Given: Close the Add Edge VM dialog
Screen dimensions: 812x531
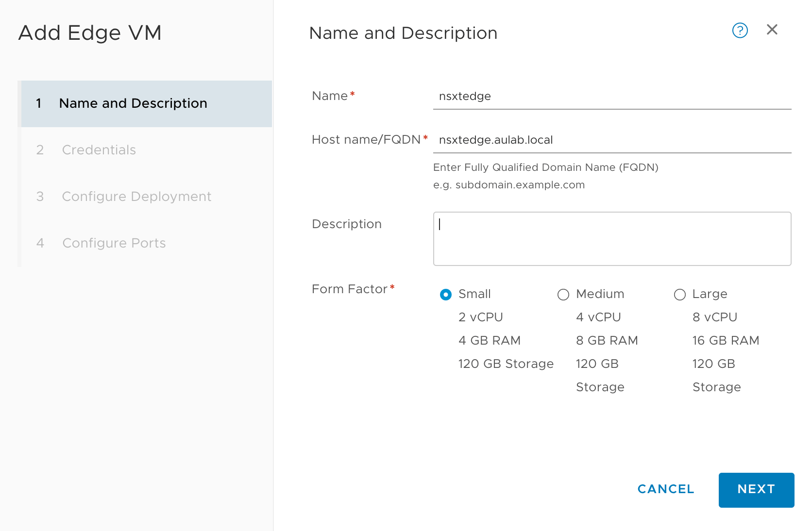Looking at the screenshot, I should (x=772, y=30).
